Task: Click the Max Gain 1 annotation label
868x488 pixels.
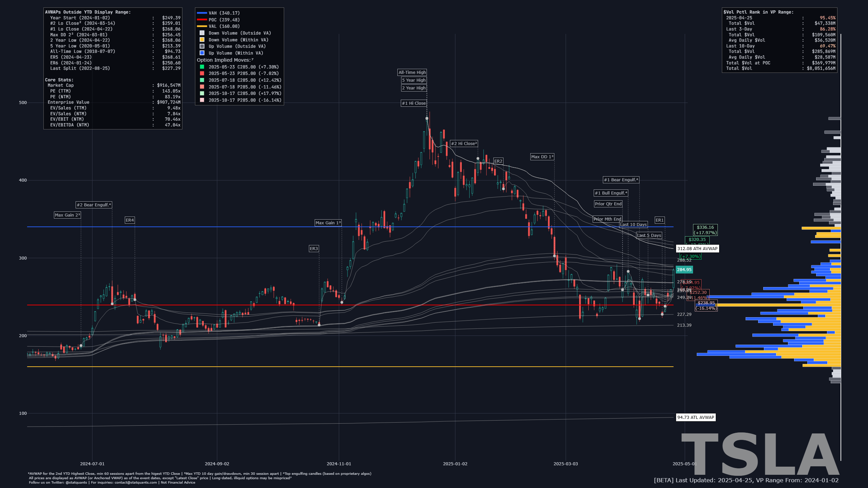Action: point(328,223)
